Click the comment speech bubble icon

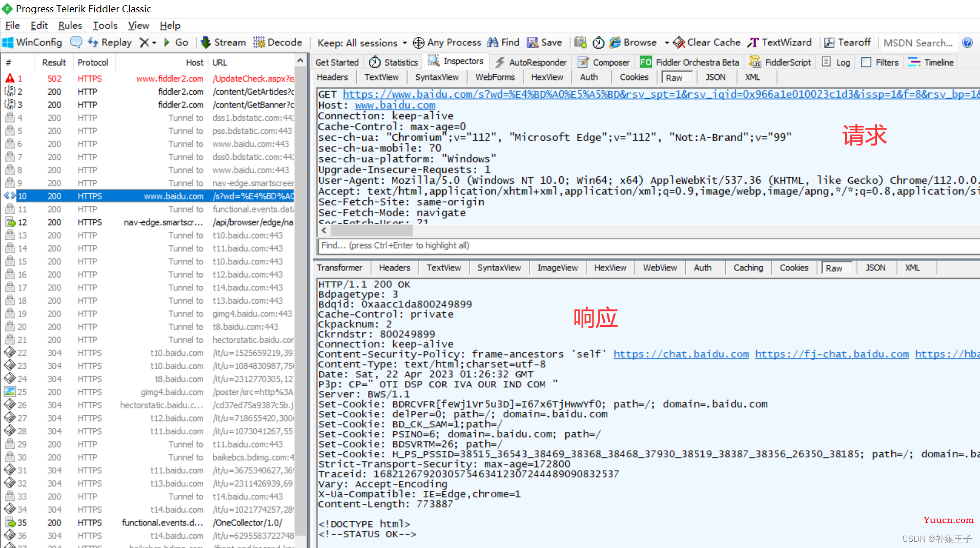76,43
